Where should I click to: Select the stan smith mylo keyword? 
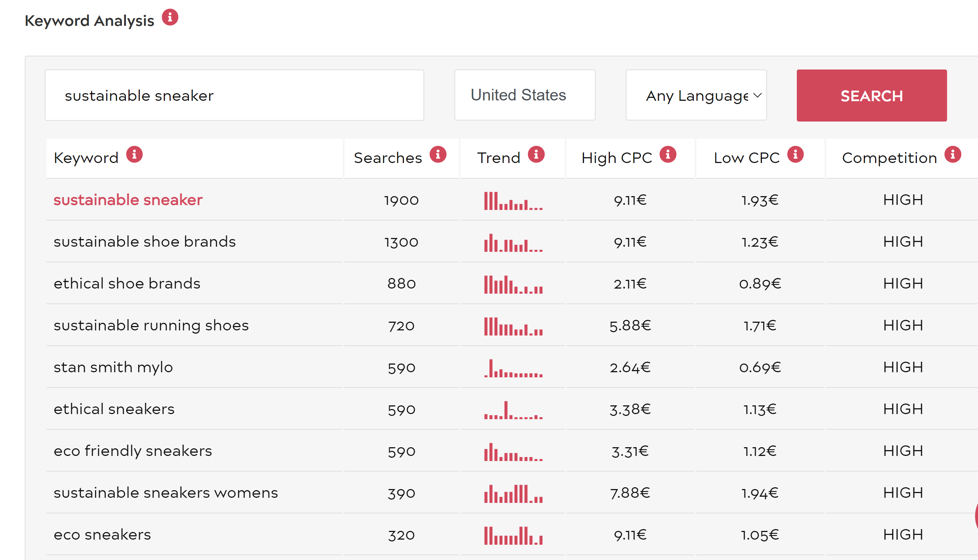(x=113, y=368)
